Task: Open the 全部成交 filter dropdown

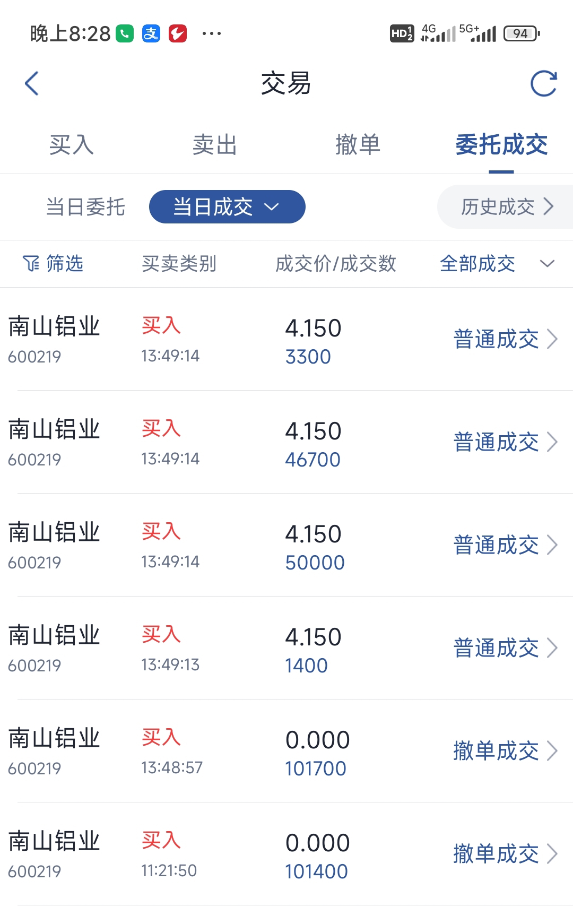Action: coord(498,263)
